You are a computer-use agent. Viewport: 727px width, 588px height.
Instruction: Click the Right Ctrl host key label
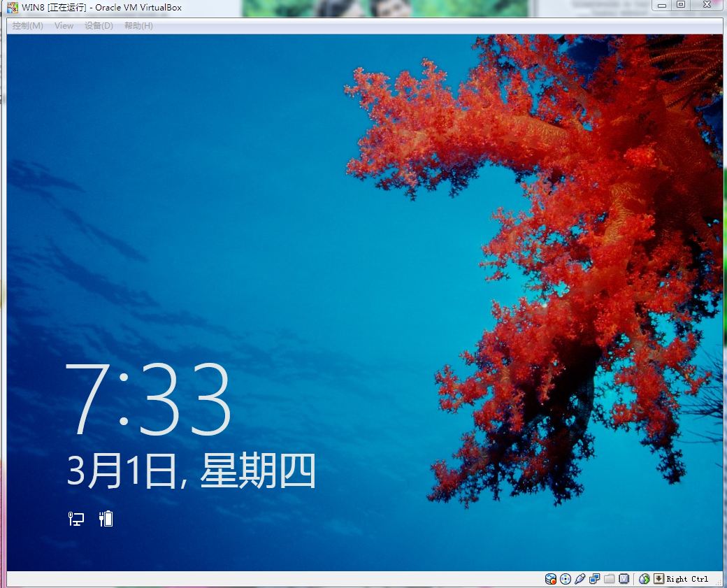pyautogui.click(x=687, y=579)
